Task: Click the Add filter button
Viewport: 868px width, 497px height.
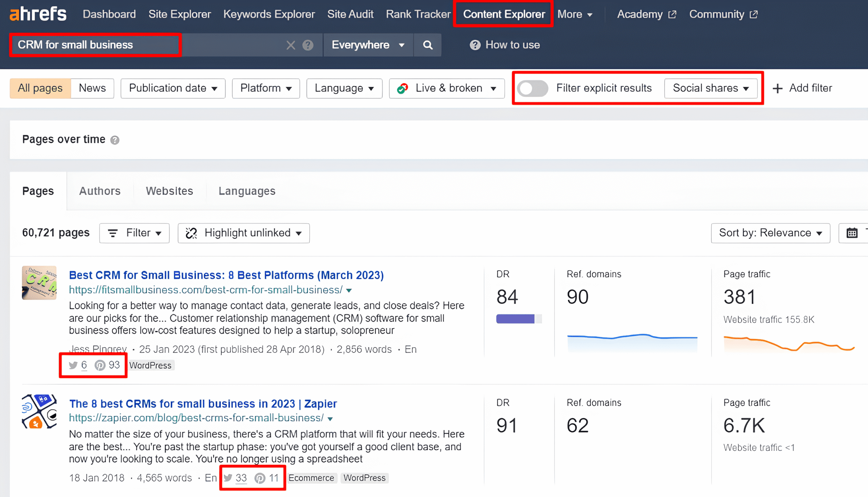Action: point(802,88)
